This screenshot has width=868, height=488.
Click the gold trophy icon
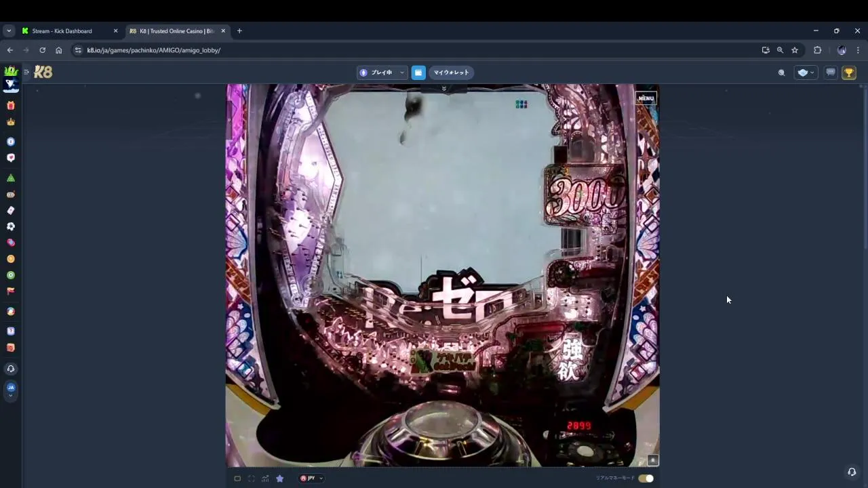(849, 73)
